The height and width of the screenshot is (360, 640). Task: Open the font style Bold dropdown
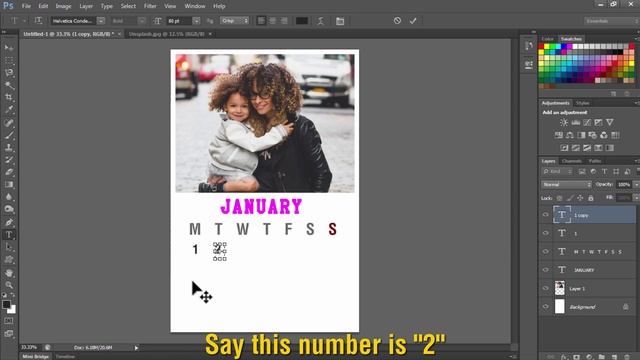[142, 21]
